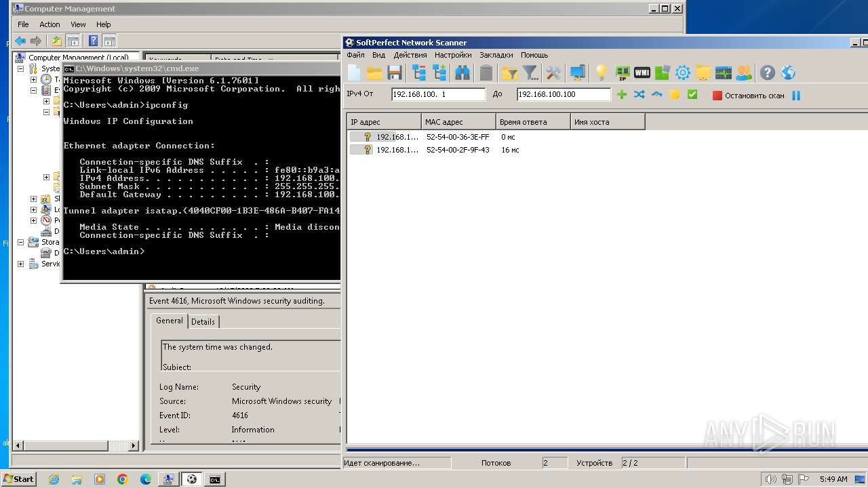
Task: Click the blue monitor network discovery icon
Action: tap(577, 73)
